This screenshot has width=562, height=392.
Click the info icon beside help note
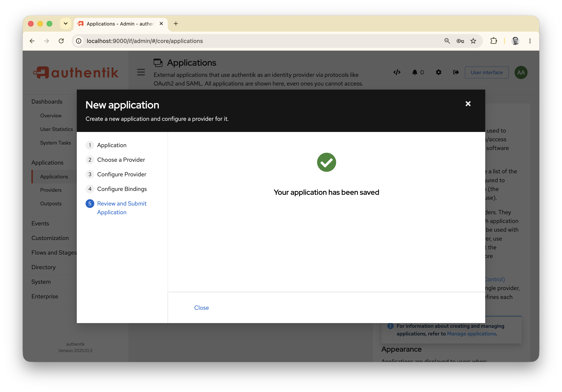[390, 326]
